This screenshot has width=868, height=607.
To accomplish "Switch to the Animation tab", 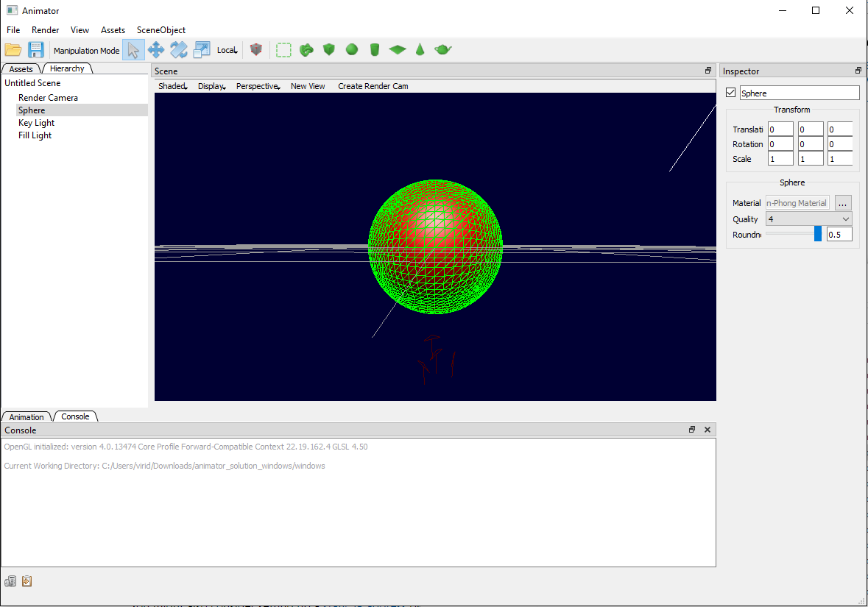I will click(x=27, y=417).
